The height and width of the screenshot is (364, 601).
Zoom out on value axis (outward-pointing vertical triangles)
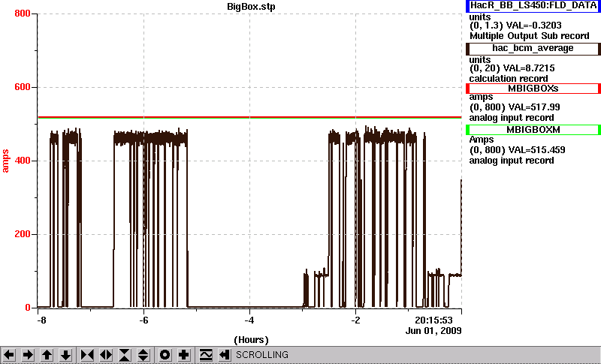(x=143, y=355)
